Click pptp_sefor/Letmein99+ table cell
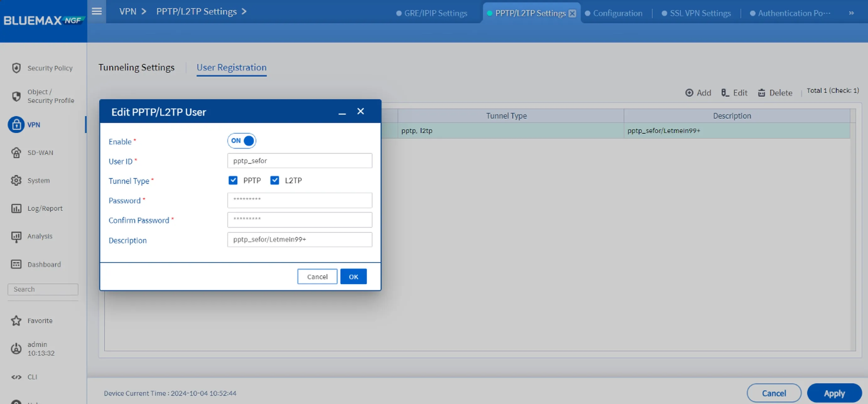The image size is (868, 404). click(737, 130)
